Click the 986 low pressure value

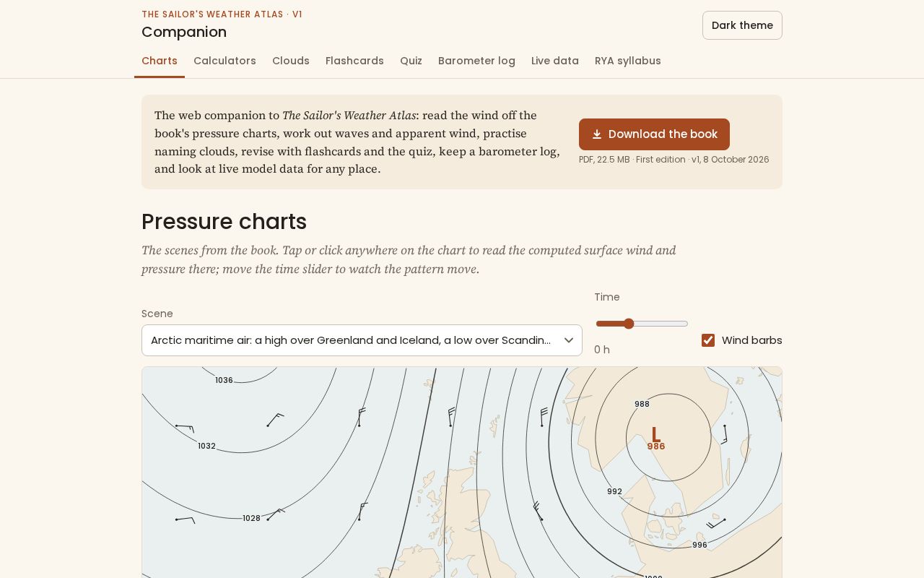pyautogui.click(x=656, y=447)
